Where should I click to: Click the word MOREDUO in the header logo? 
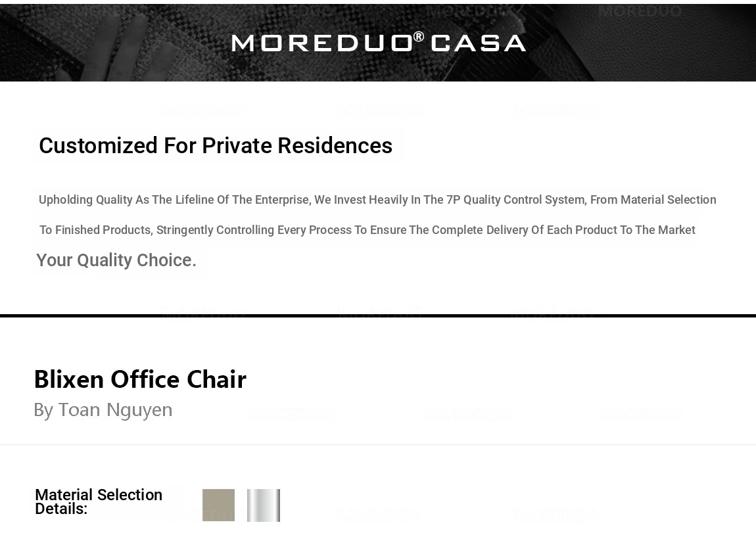(x=322, y=43)
